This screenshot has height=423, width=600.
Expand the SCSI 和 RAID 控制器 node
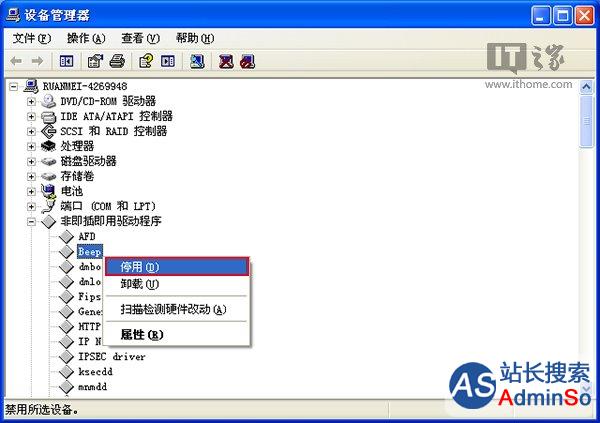tap(31, 132)
